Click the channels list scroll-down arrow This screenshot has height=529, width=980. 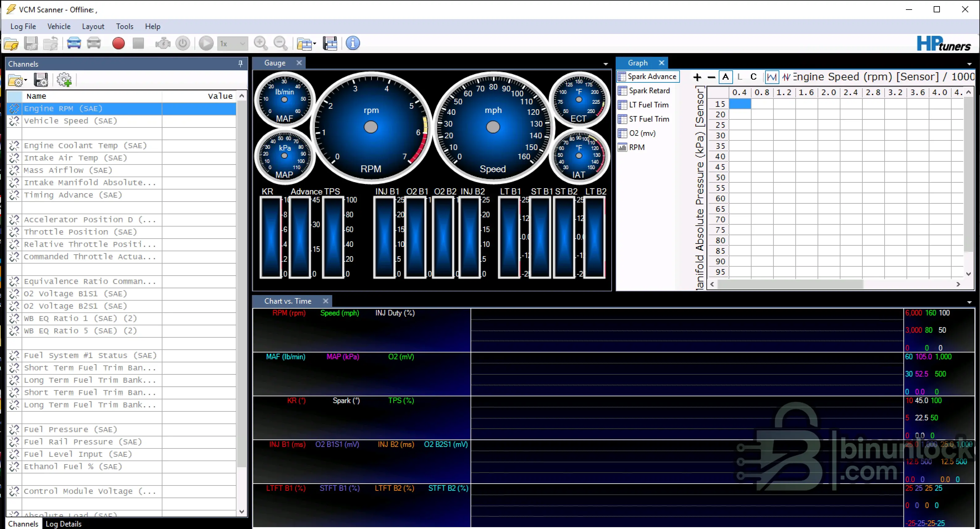click(241, 511)
